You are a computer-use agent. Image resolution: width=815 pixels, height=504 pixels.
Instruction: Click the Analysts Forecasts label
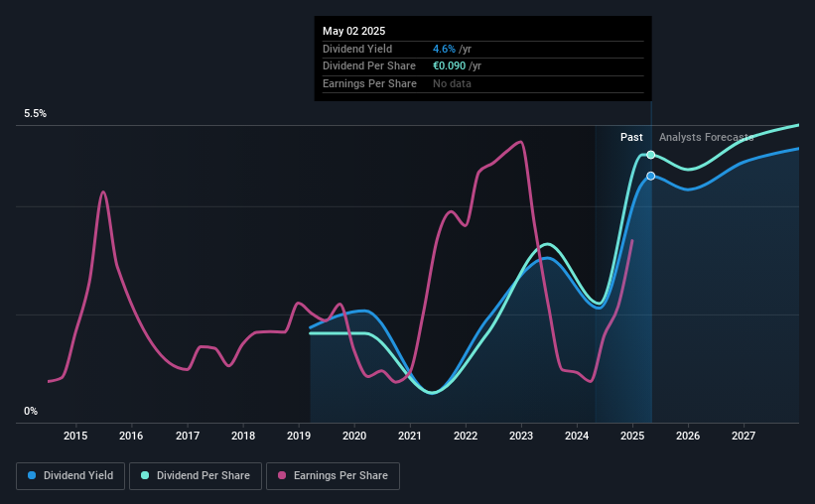707,137
